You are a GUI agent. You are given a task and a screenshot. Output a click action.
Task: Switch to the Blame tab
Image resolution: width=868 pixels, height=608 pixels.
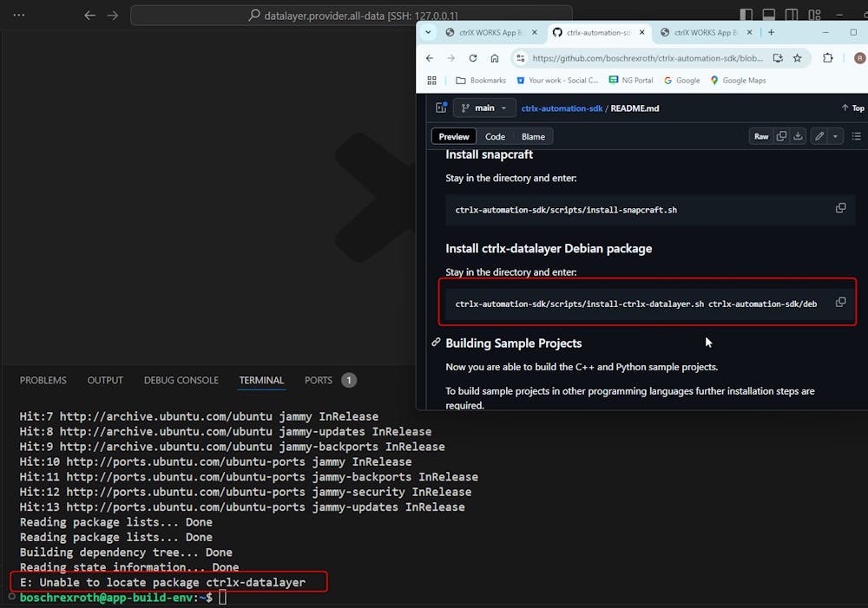pos(532,136)
